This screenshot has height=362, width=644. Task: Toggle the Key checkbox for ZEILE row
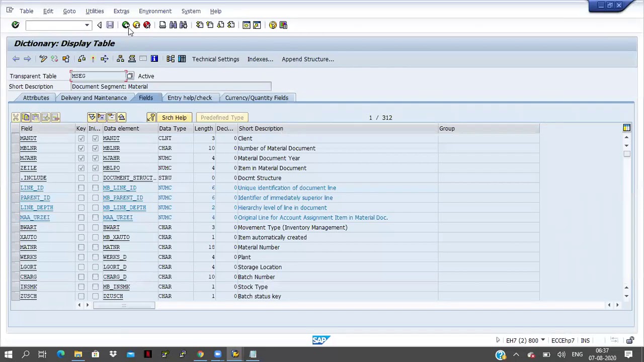[x=81, y=168]
